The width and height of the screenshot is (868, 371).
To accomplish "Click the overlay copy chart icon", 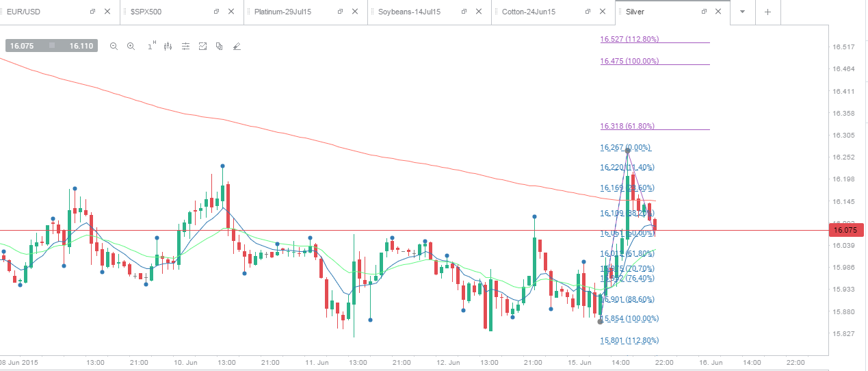I will click(219, 47).
